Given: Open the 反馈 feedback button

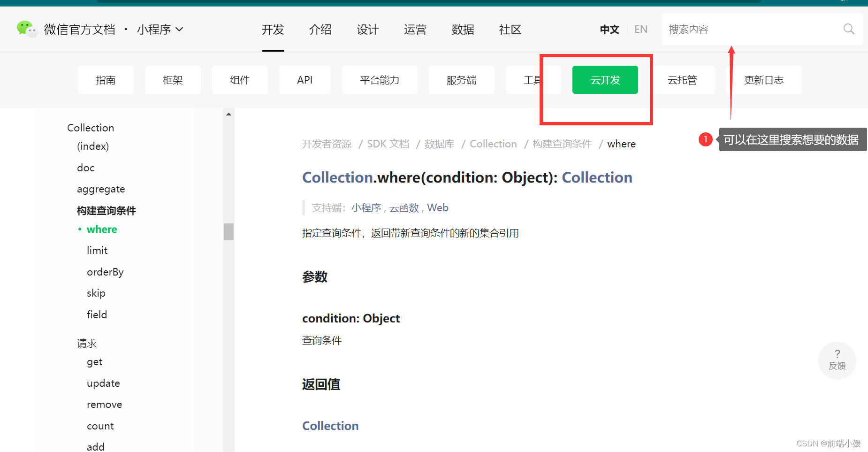Looking at the screenshot, I should [837, 360].
